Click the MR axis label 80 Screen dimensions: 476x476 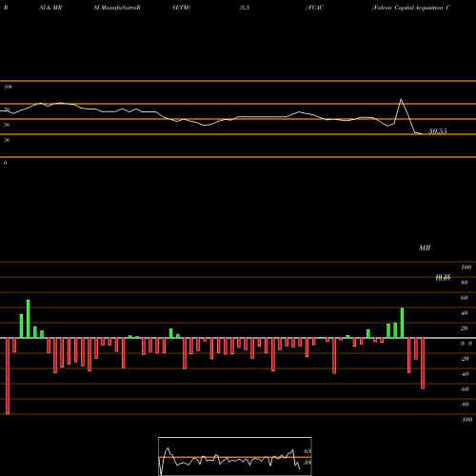tap(465, 283)
